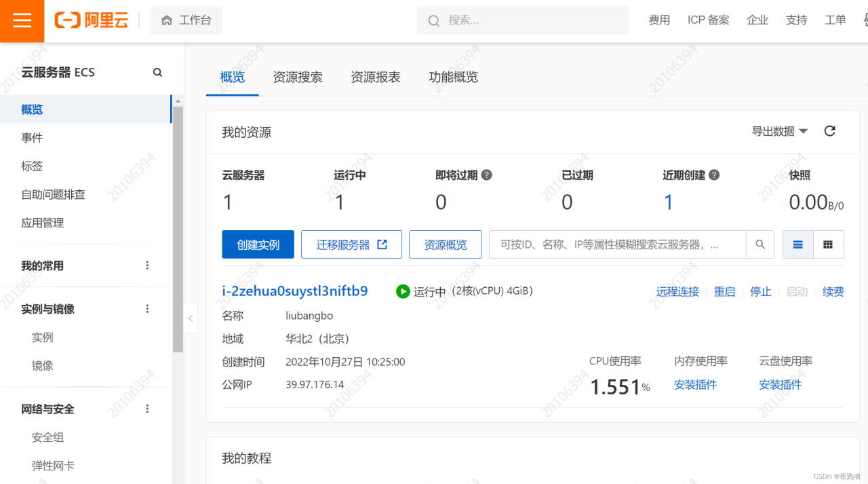The width and height of the screenshot is (868, 484).
Task: Click the help icon beside 即将过期
Action: click(x=486, y=175)
